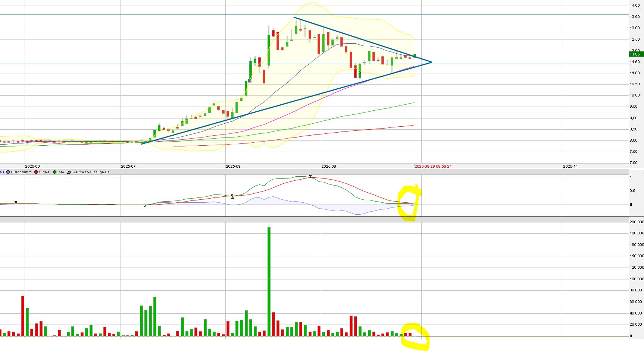Click the green Info diamond legend icon
Image resolution: width=644 pixels, height=351 pixels.
point(54,172)
